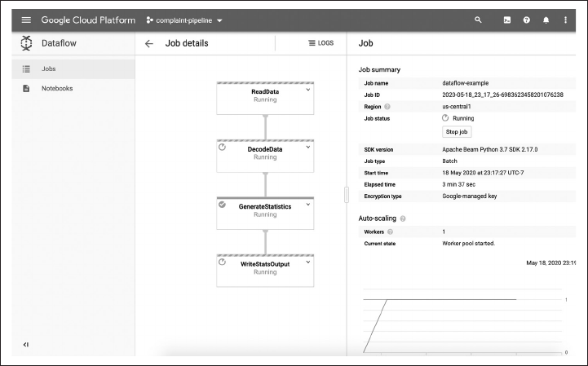Expand the ReadData step chevron
The width and height of the screenshot is (588, 366).
click(308, 90)
